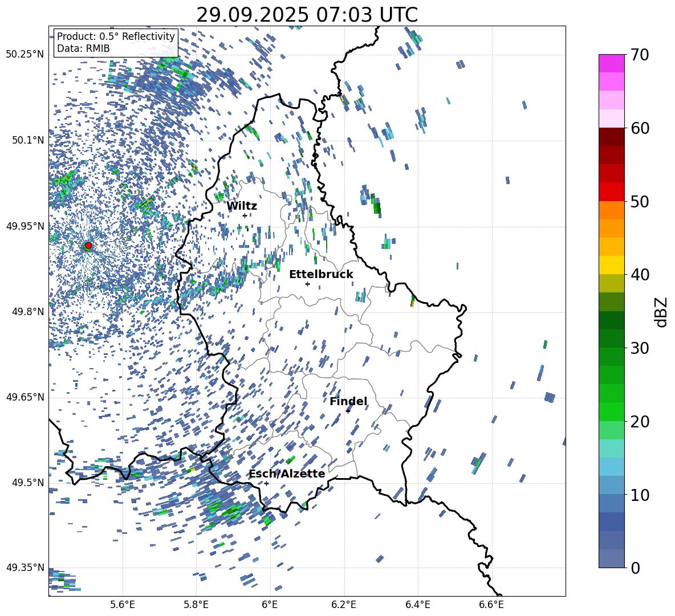Click the 49.5°N latitude label

click(x=28, y=483)
